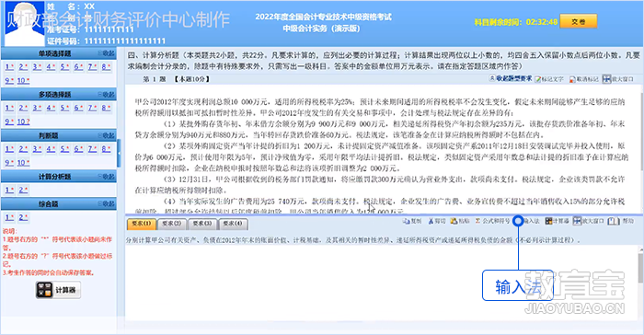Click the answer area scrollbar

[640, 283]
